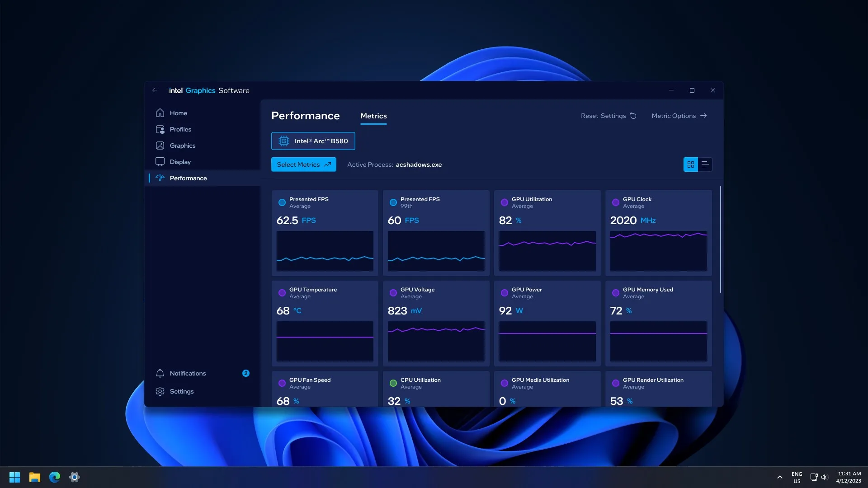This screenshot has width=868, height=488.
Task: Click the Performance page heading
Action: (306, 116)
